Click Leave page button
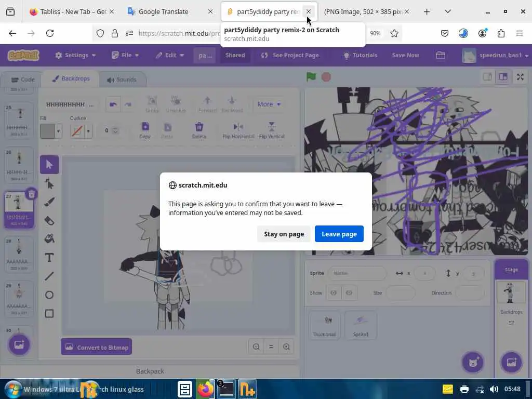532x399 pixels. (339, 234)
